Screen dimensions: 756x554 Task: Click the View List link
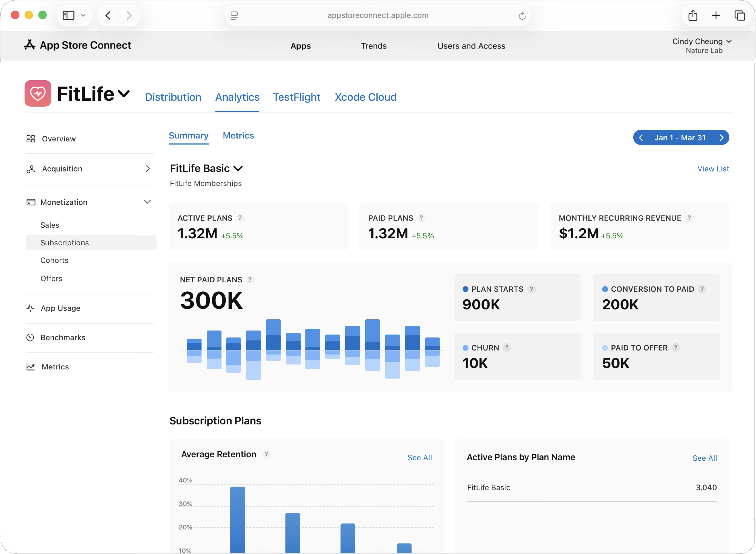[x=713, y=169]
